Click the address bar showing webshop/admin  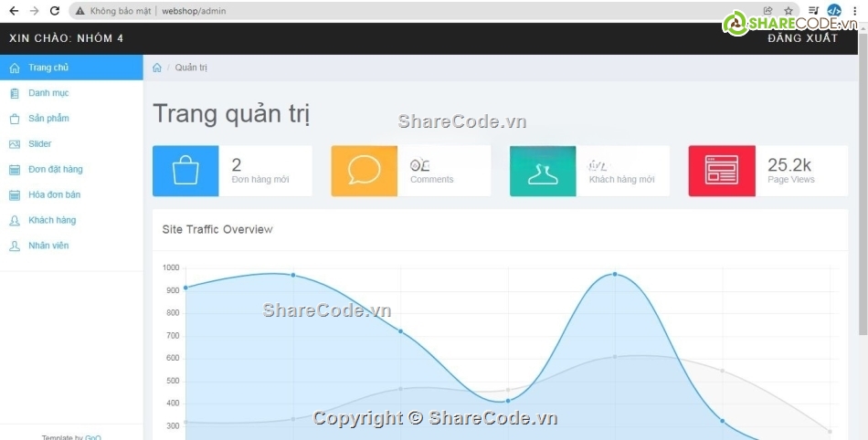pyautogui.click(x=432, y=11)
